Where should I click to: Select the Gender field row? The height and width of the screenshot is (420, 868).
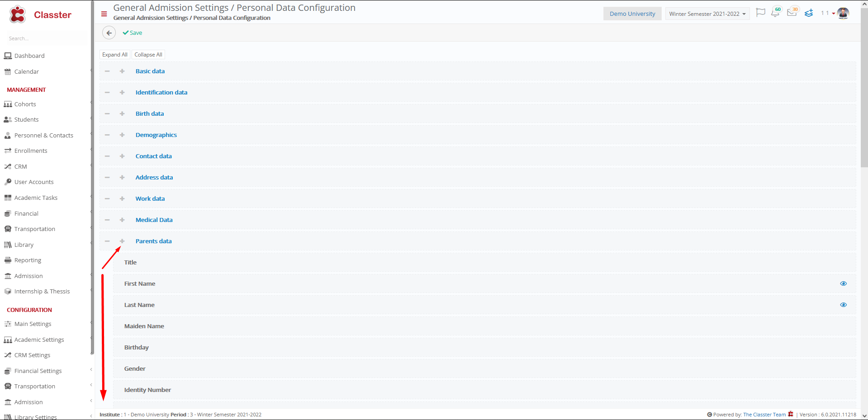click(x=484, y=368)
